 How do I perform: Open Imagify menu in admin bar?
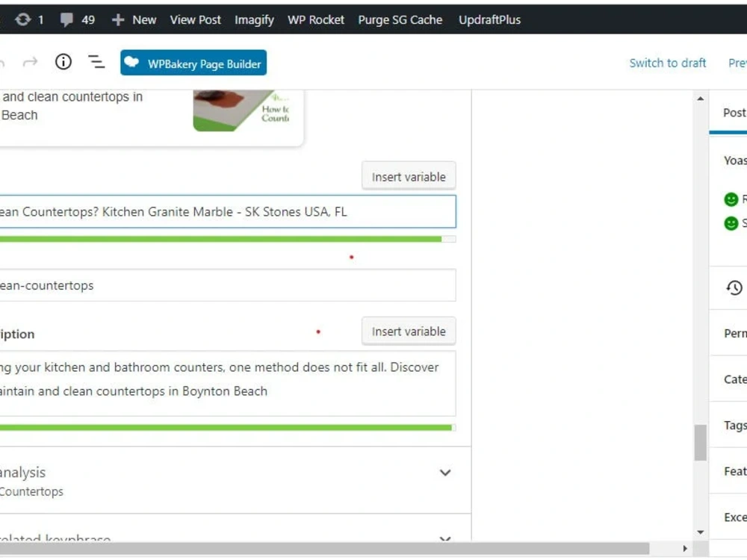pos(254,19)
